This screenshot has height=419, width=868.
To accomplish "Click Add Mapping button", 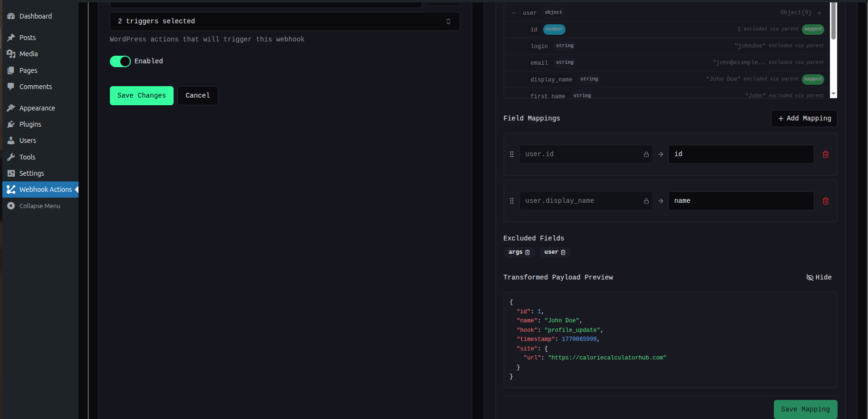I will point(804,119).
